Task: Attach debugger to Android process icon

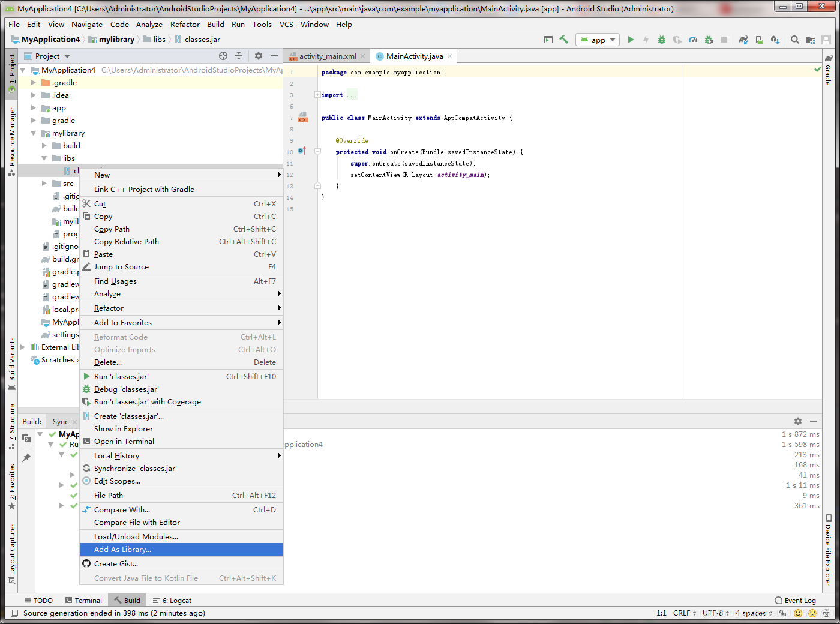Action: [709, 40]
